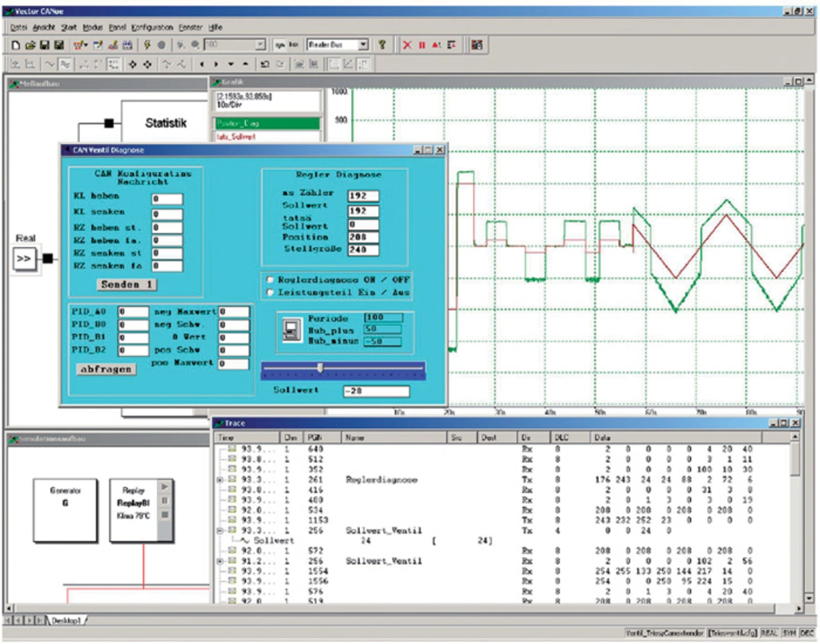Click the New configuration icon in toolbar
820x644 pixels.
16,45
